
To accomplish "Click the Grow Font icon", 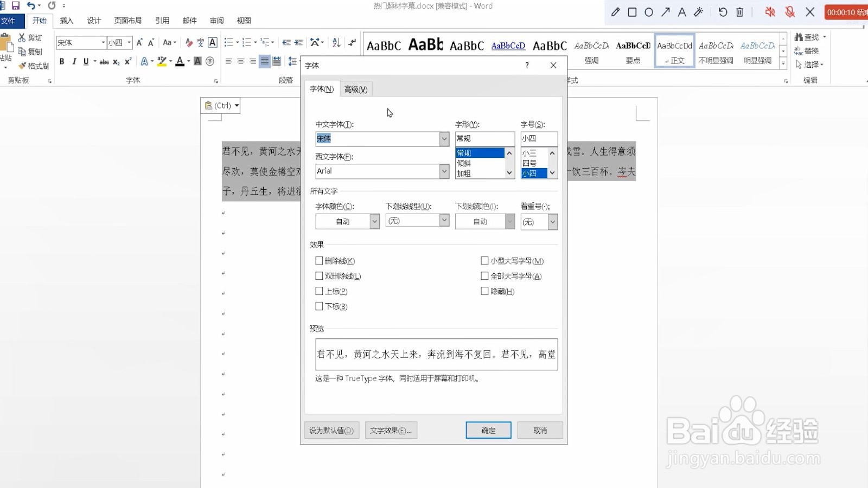I will click(x=139, y=42).
